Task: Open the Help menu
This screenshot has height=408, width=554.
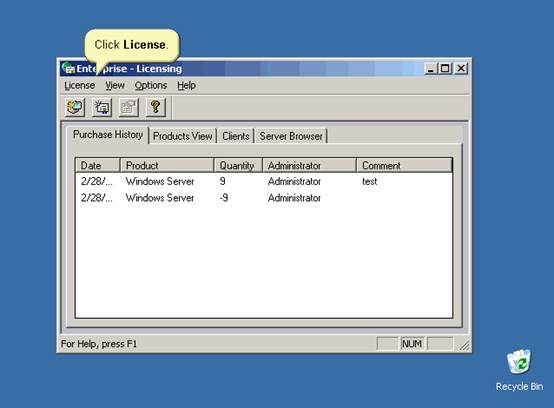Action: coord(187,85)
